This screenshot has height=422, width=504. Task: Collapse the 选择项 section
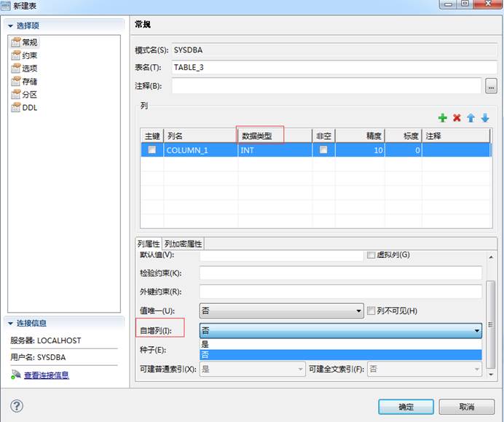(11, 26)
